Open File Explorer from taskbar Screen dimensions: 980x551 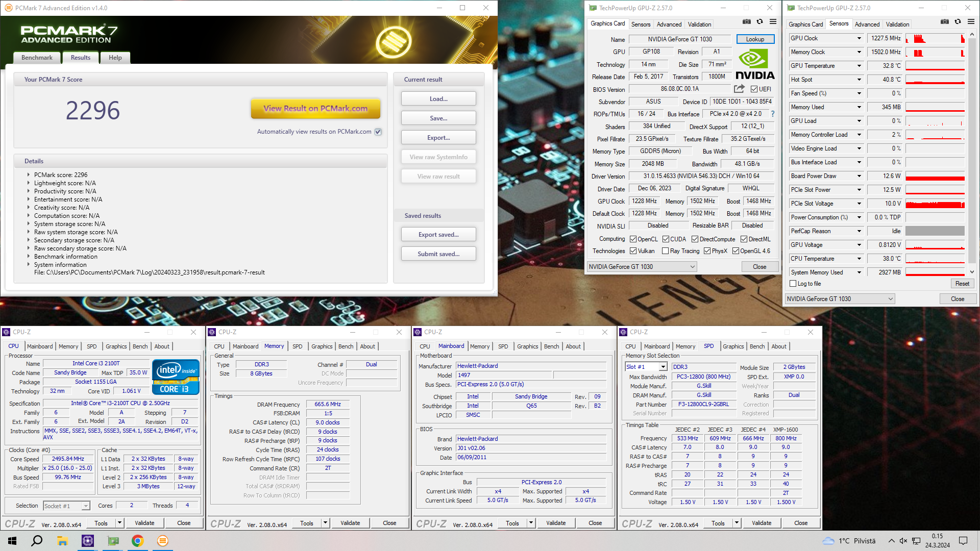[62, 541]
